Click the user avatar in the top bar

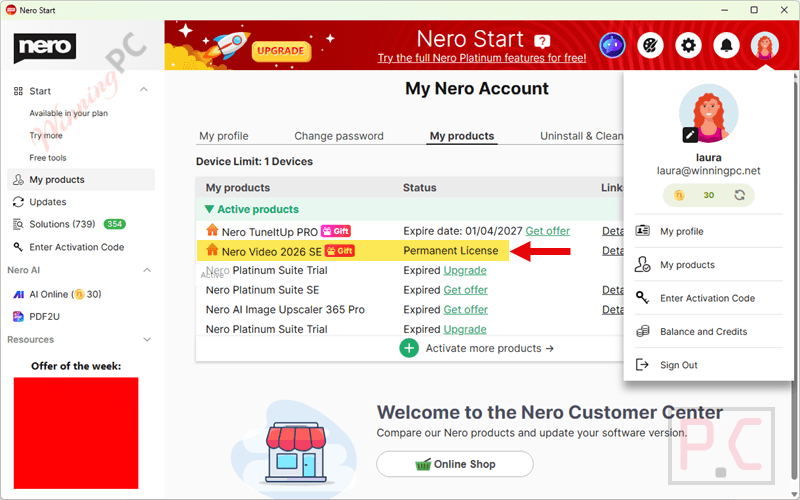pos(764,45)
